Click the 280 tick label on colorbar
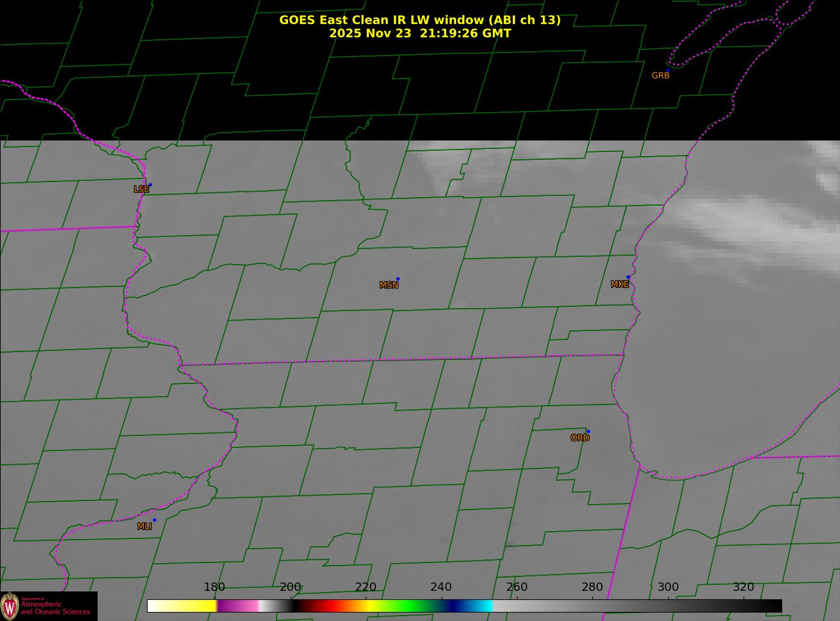Screen dimensions: 840x621 pos(592,587)
